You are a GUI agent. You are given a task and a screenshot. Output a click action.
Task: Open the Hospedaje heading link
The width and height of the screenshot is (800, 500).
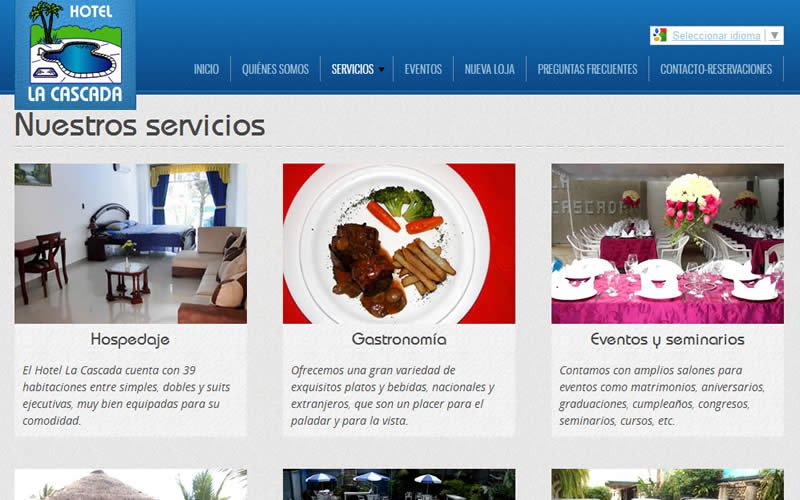[x=130, y=340]
